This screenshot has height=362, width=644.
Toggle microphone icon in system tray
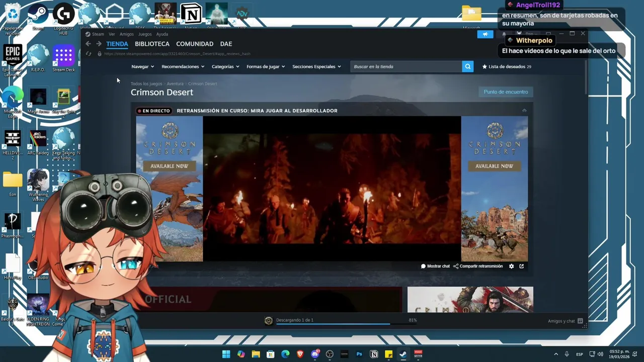click(x=567, y=354)
